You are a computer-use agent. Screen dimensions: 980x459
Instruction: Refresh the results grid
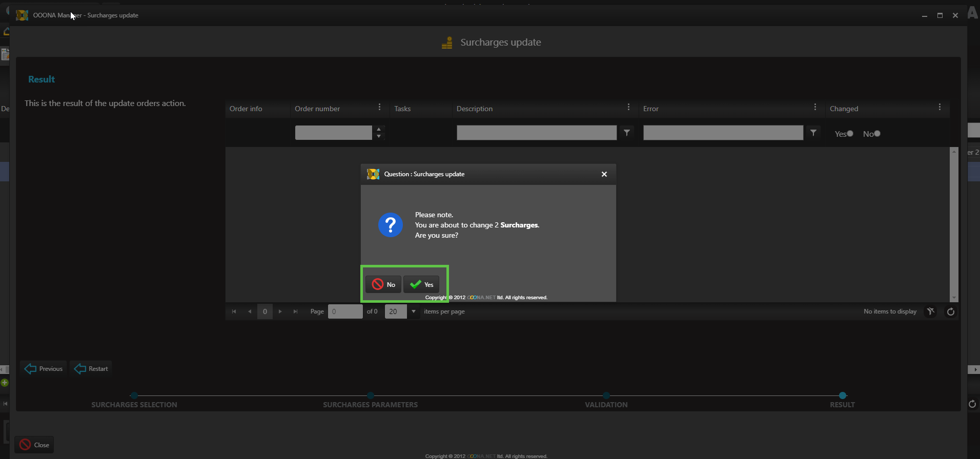950,311
